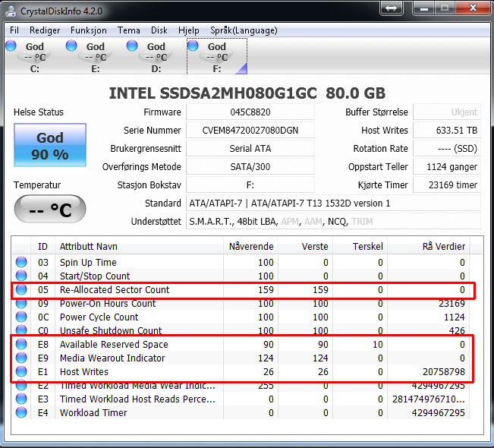Click the status orb for Host Writes row
494x448 pixels.
tap(21, 371)
